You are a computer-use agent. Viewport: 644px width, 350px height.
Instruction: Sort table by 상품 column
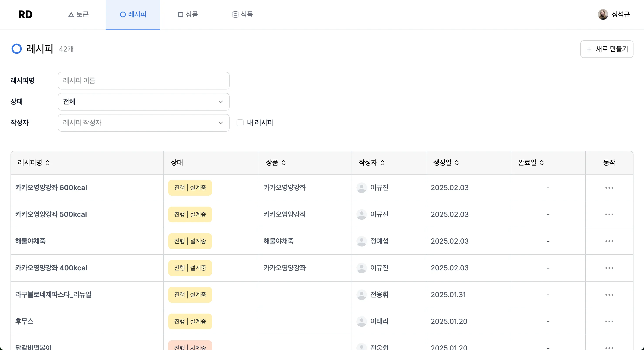[x=283, y=163]
